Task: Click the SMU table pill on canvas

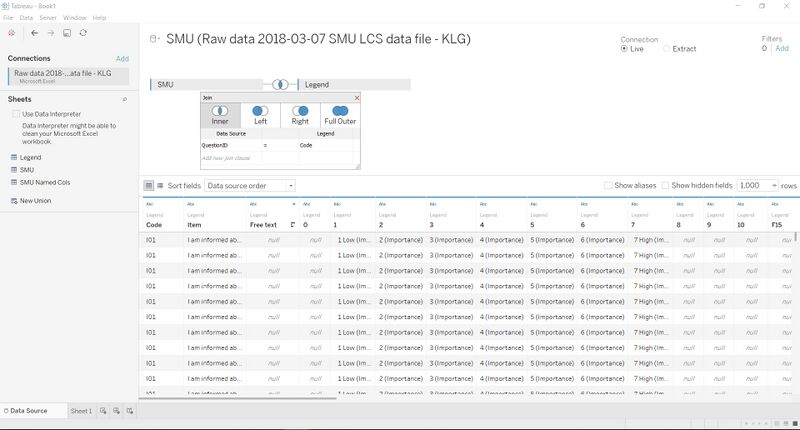Action: [207, 85]
